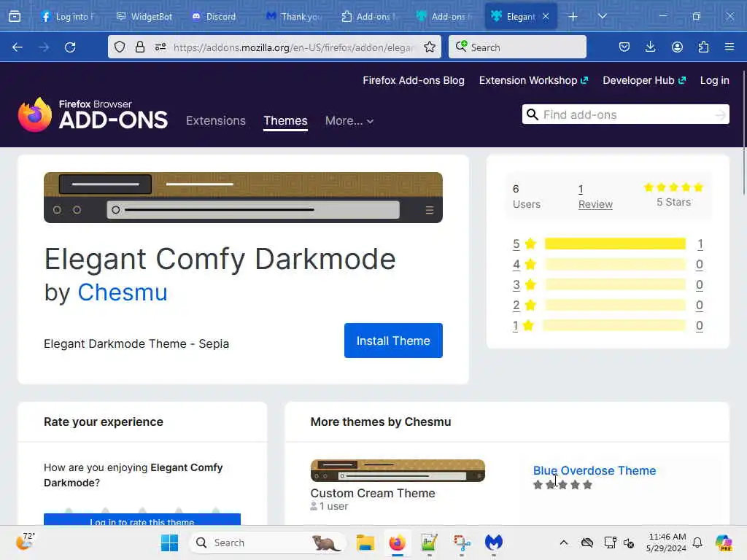Filter reviews by 5 star bar
Image resolution: width=747 pixels, height=560 pixels.
615,244
